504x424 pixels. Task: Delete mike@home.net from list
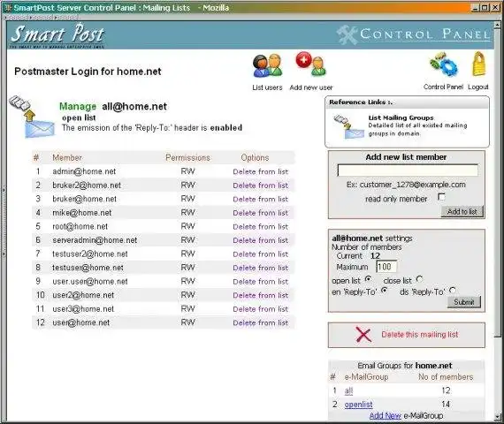tap(261, 213)
